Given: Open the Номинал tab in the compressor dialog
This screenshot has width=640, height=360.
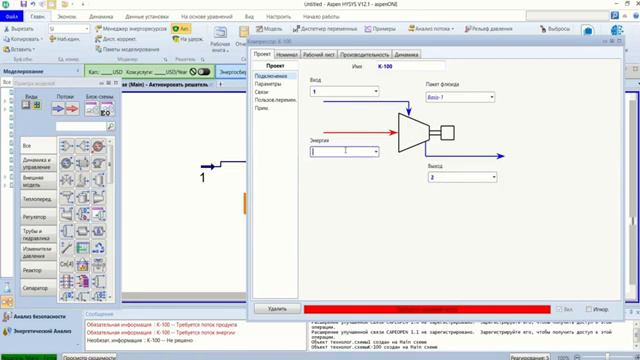Looking at the screenshot, I should [x=287, y=54].
